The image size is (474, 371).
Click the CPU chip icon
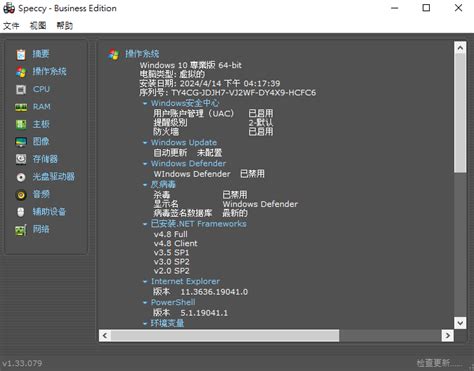(21, 89)
